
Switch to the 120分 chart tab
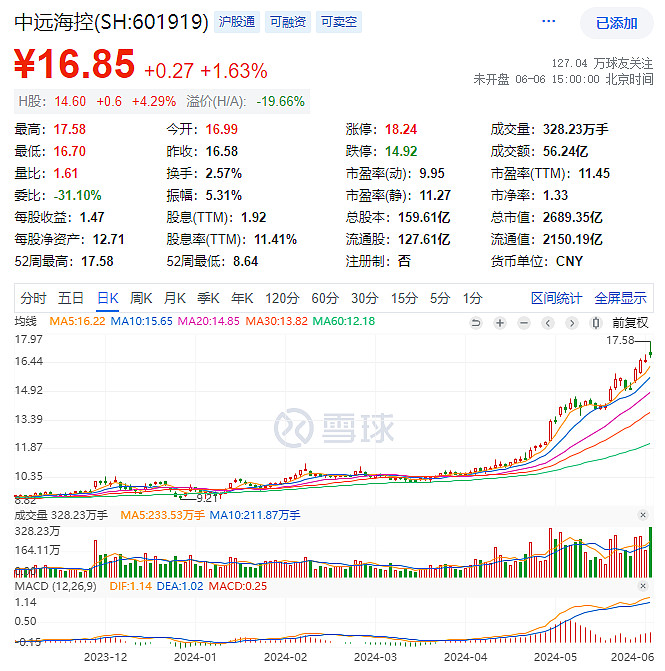(282, 298)
